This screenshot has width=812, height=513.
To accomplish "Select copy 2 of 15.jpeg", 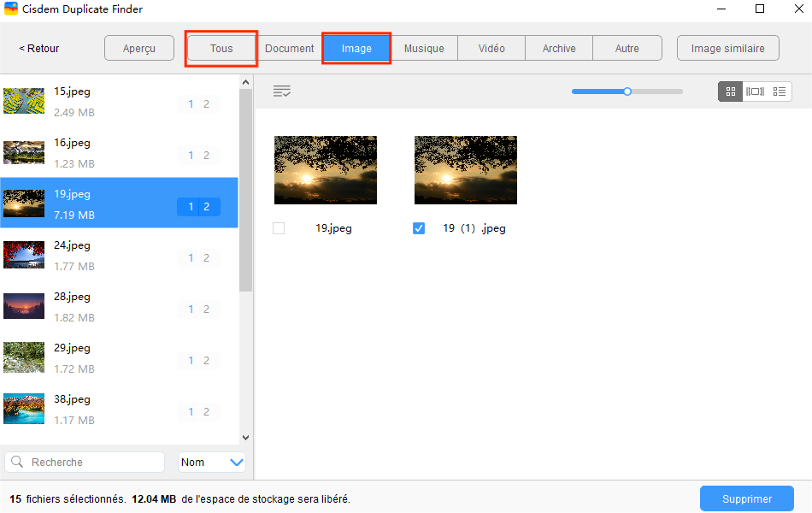I will pyautogui.click(x=206, y=104).
